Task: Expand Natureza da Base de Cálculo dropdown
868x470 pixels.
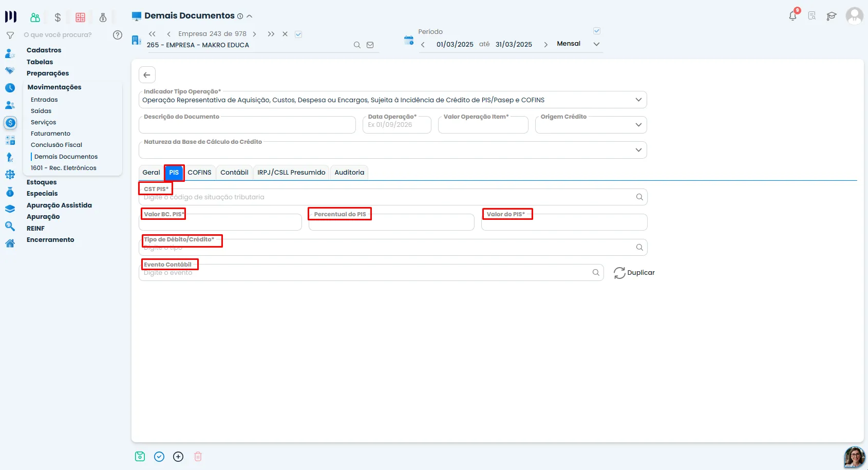Action: [638, 150]
